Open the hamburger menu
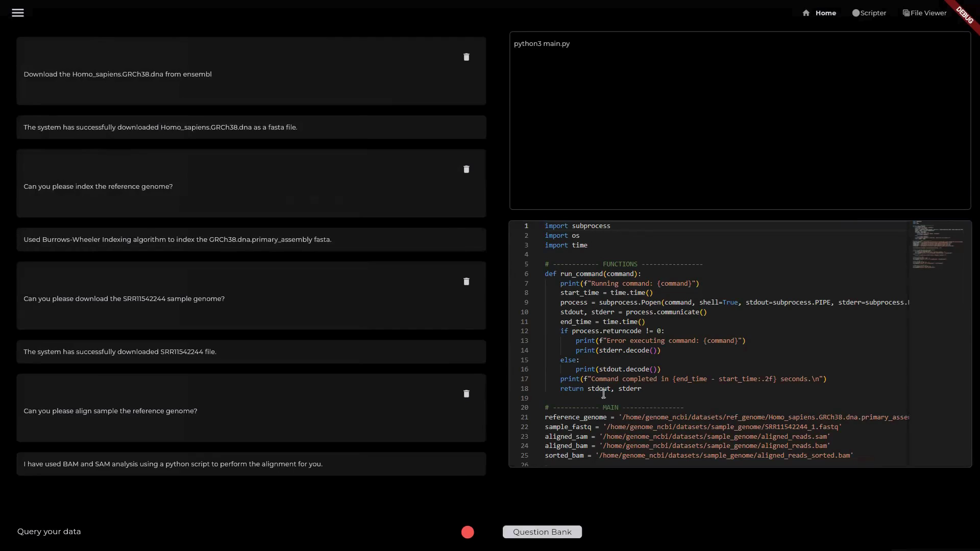 (x=18, y=13)
